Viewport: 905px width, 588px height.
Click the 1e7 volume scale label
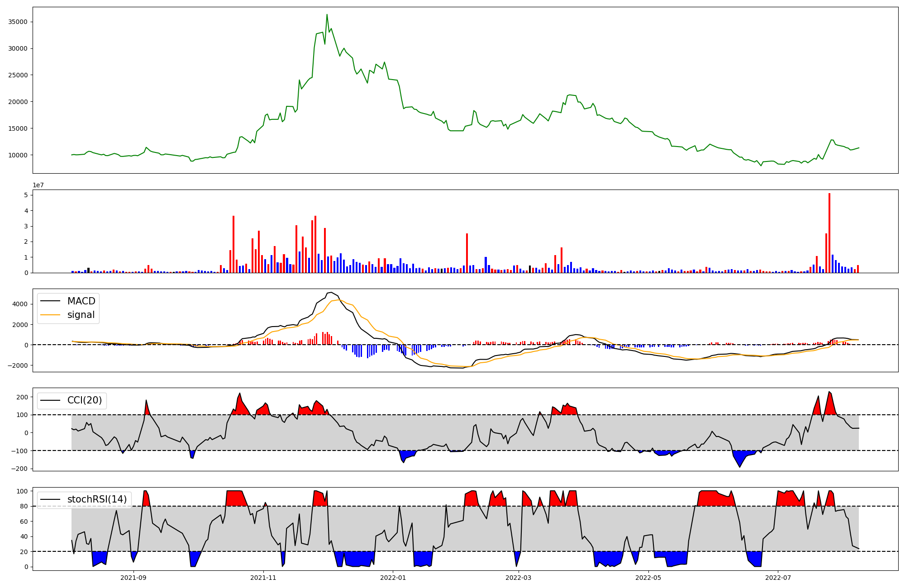coord(38,185)
